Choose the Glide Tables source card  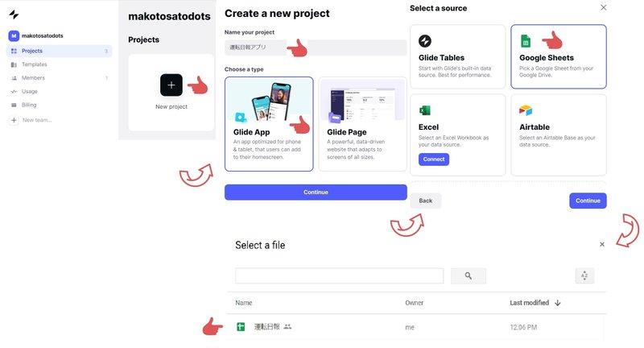click(457, 56)
